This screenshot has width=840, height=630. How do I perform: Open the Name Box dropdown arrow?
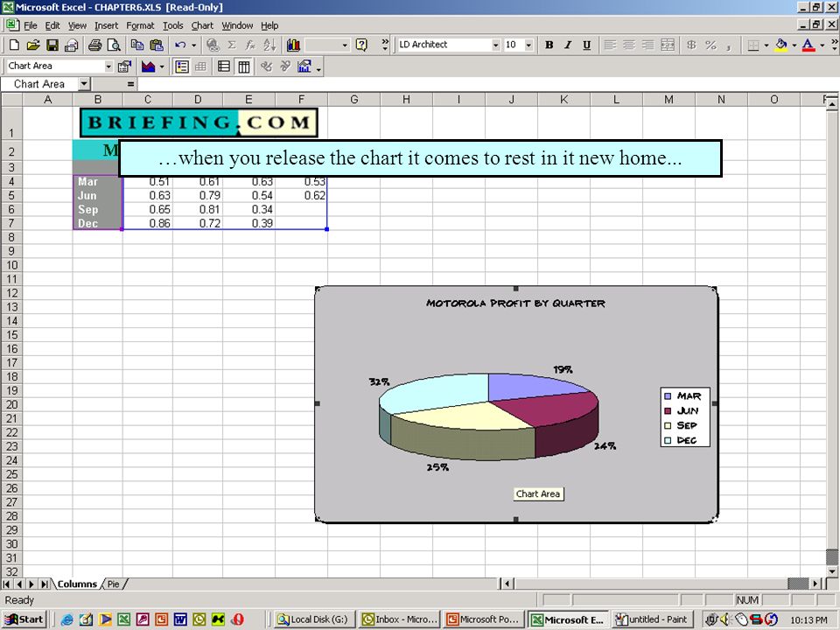[84, 84]
